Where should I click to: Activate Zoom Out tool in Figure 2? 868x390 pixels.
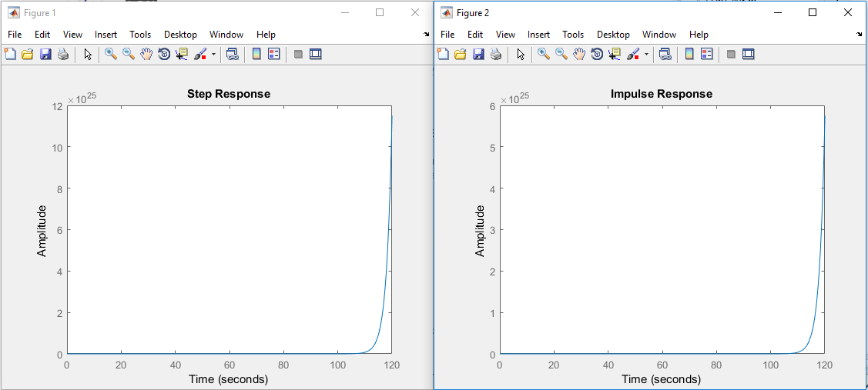(x=562, y=54)
